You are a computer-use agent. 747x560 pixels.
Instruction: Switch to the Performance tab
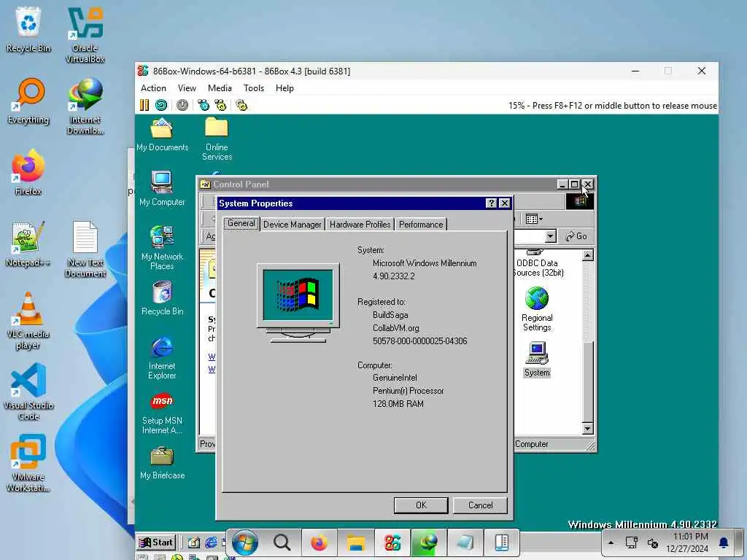(x=421, y=225)
